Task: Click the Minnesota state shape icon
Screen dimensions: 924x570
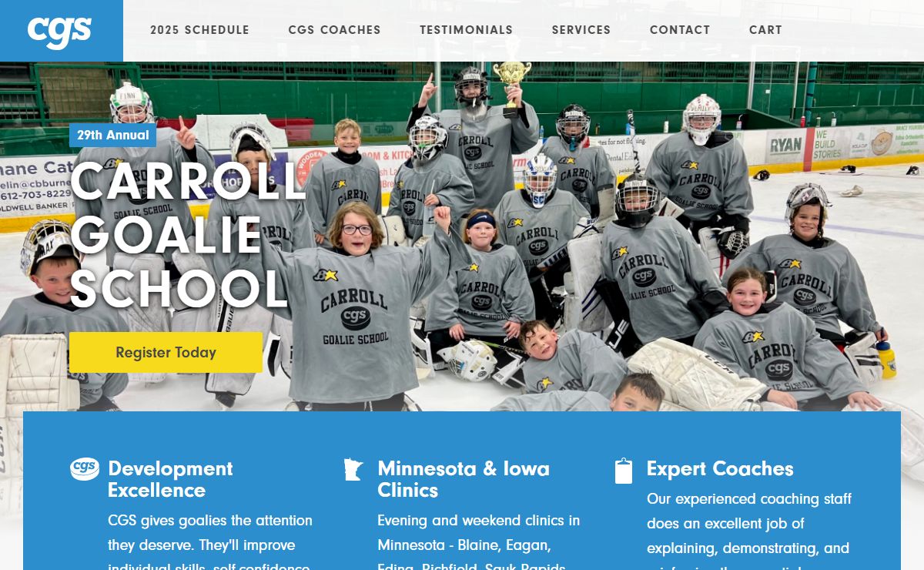Action: 353,469
